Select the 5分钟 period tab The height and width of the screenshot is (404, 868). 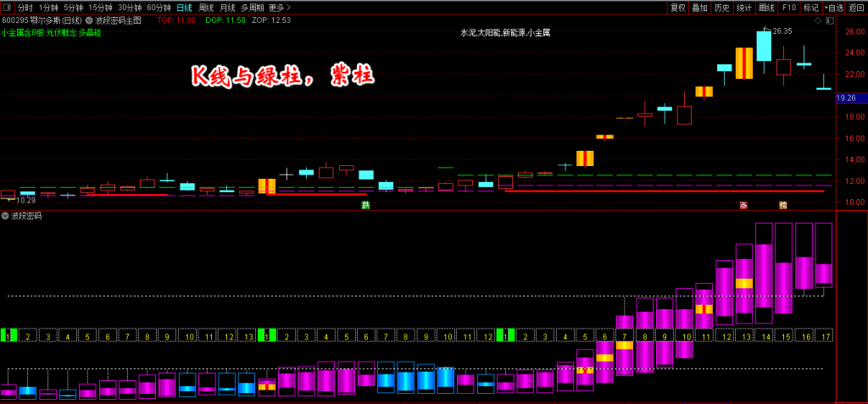coord(73,8)
